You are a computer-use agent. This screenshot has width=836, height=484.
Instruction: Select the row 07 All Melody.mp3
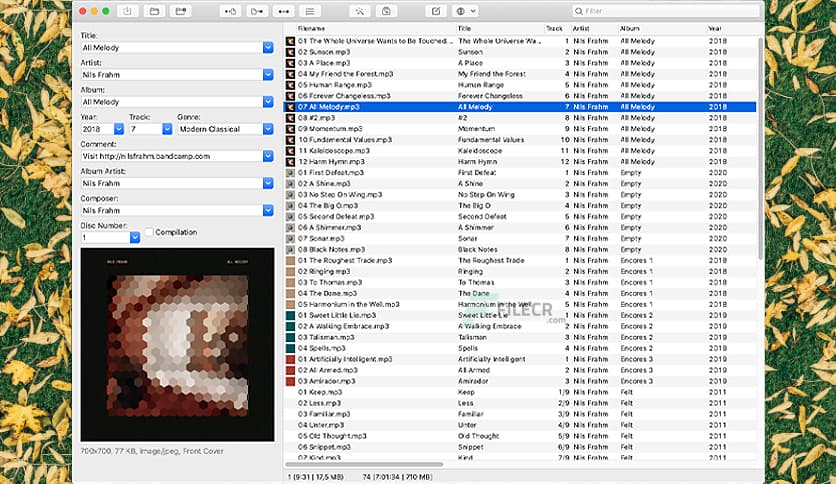pos(520,107)
